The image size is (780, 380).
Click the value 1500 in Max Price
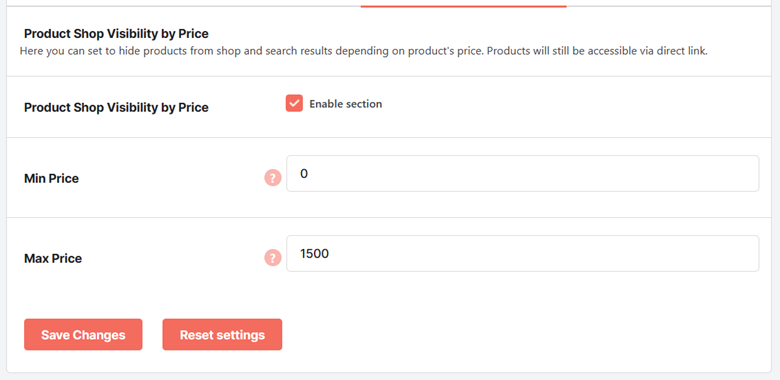coord(314,254)
